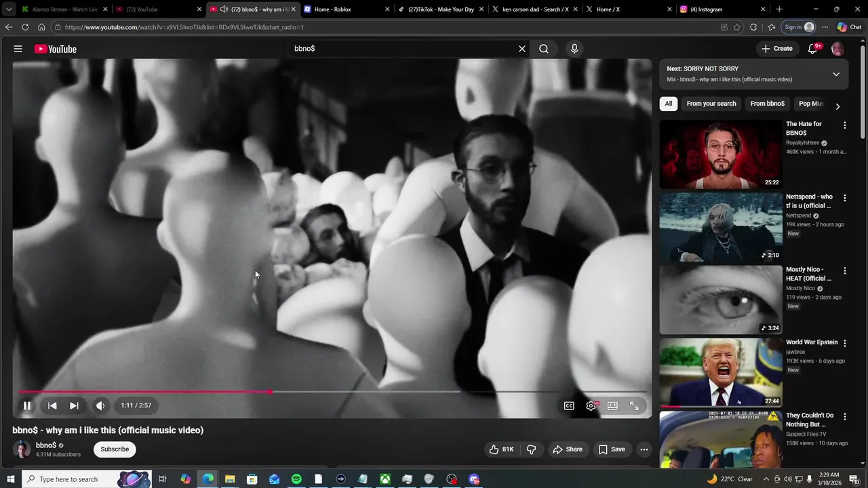Save the video to a playlist
868x488 pixels.
coord(611,449)
